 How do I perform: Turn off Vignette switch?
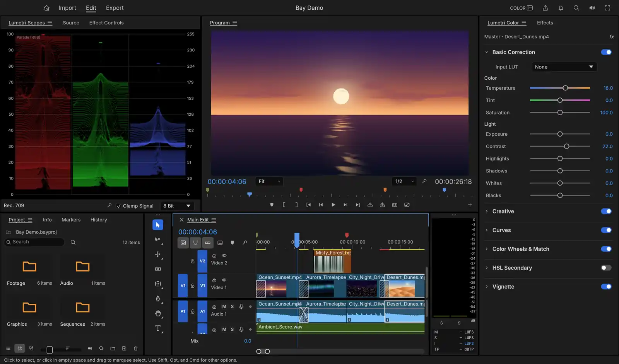click(606, 287)
